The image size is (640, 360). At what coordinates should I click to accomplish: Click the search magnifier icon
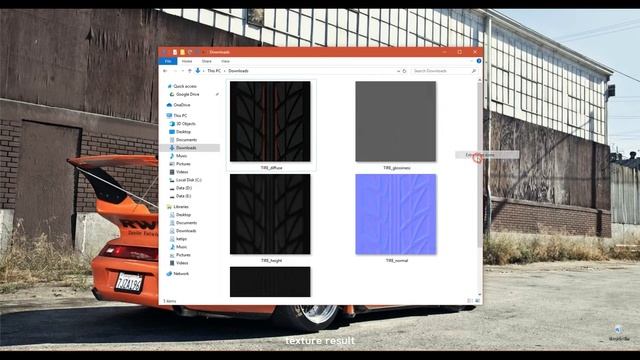(473, 71)
